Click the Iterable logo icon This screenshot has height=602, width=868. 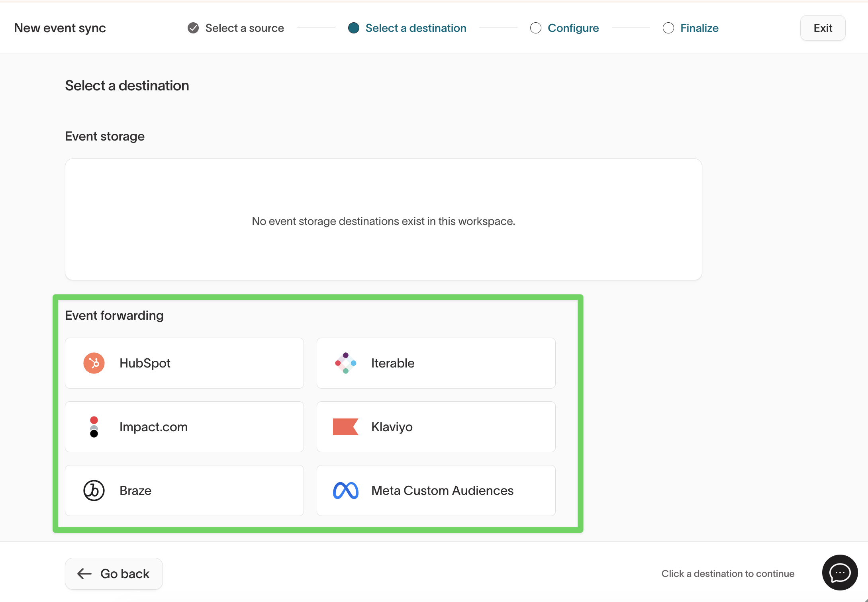coord(345,363)
